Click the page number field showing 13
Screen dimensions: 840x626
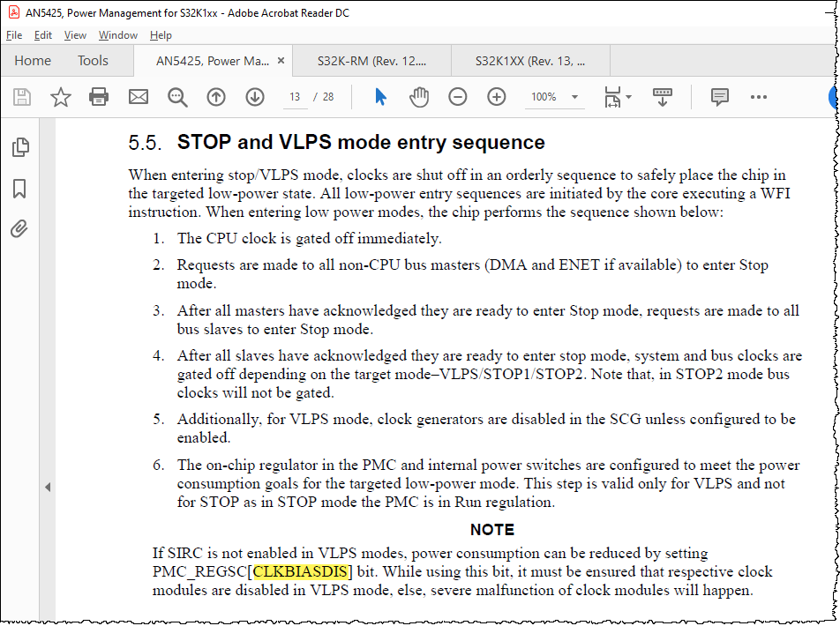[x=295, y=97]
